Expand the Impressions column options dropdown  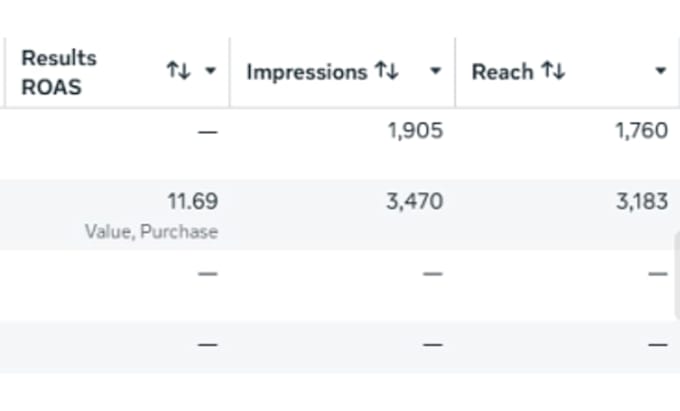coord(435,71)
